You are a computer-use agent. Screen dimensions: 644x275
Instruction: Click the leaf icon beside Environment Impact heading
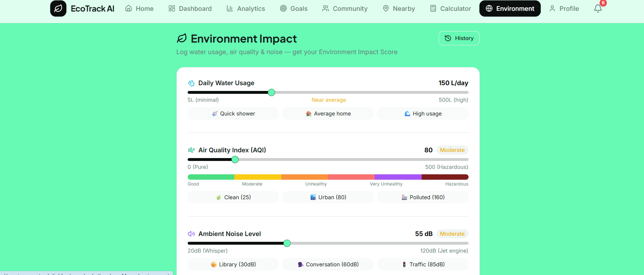182,38
